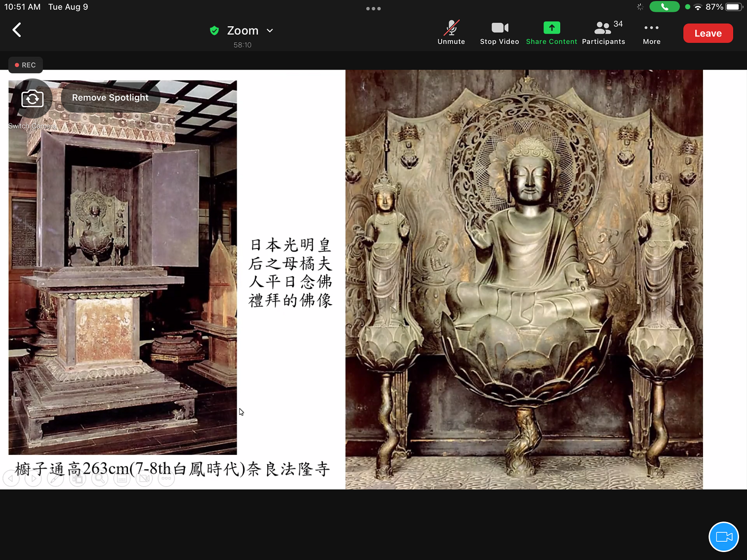747x560 pixels.
Task: Open the More options menu
Action: (x=651, y=33)
